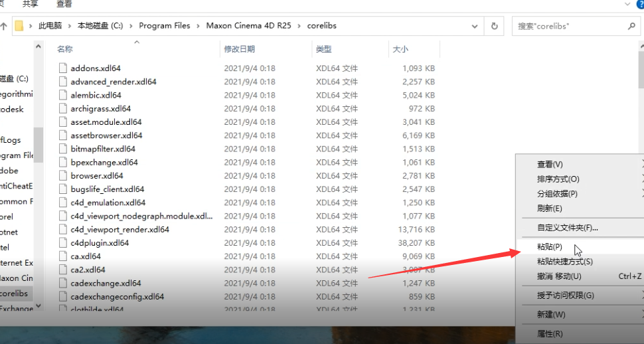The height and width of the screenshot is (344, 644).
Task: Choose 查看(V) in the context menu
Action: click(580, 165)
